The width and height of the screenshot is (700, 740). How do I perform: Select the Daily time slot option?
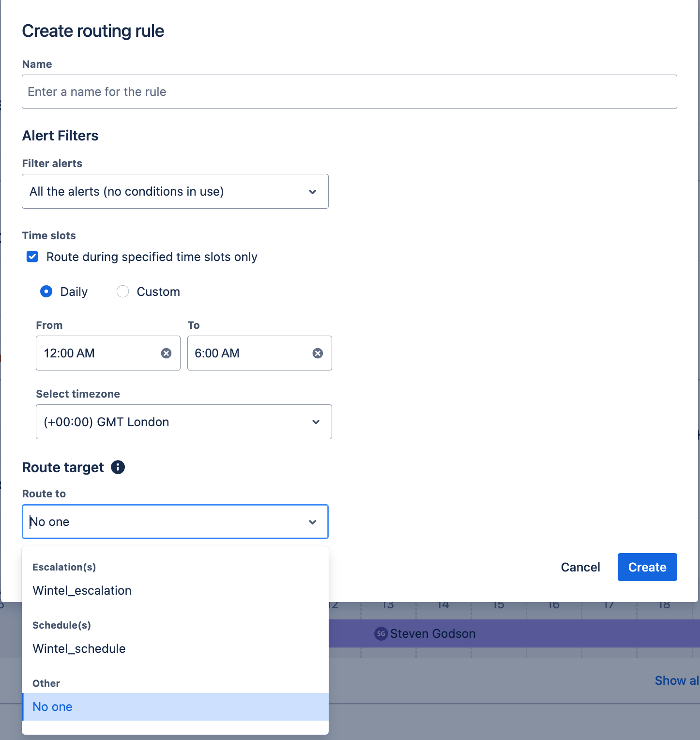[x=46, y=291]
